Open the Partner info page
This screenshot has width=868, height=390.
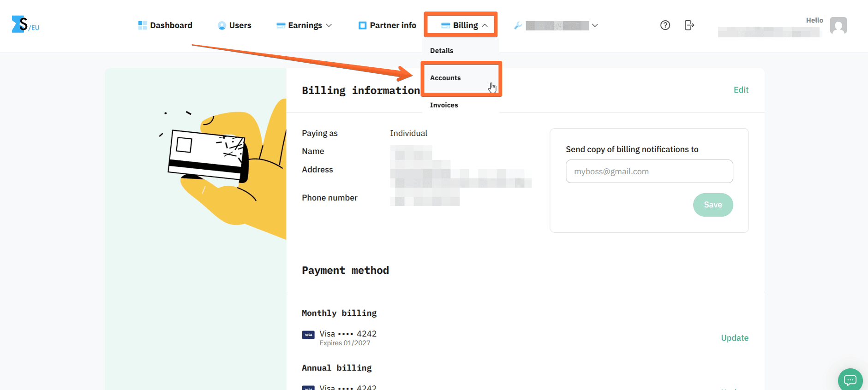387,25
